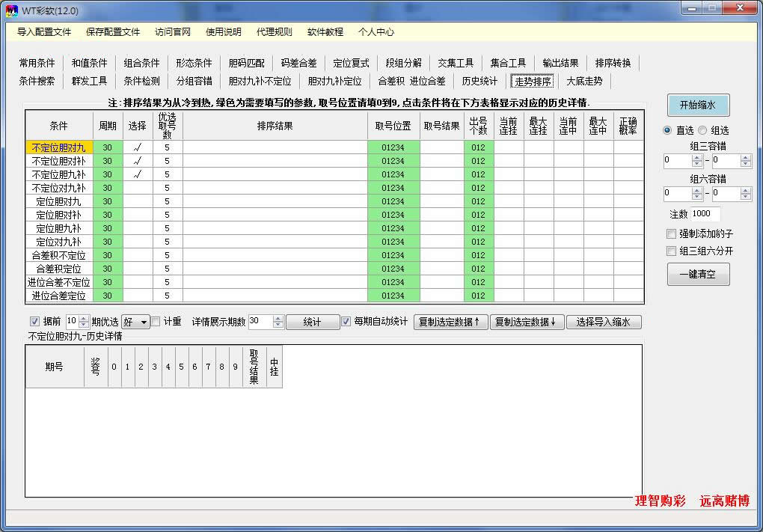Image resolution: width=763 pixels, height=532 pixels.
Task: Switch to the 走势排序 tab
Action: point(532,82)
